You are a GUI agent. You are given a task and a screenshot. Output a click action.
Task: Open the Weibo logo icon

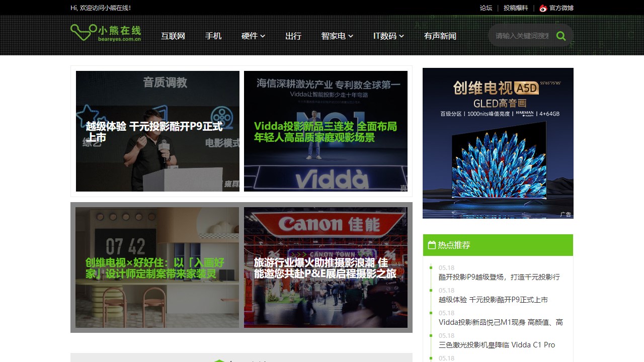[x=543, y=8]
